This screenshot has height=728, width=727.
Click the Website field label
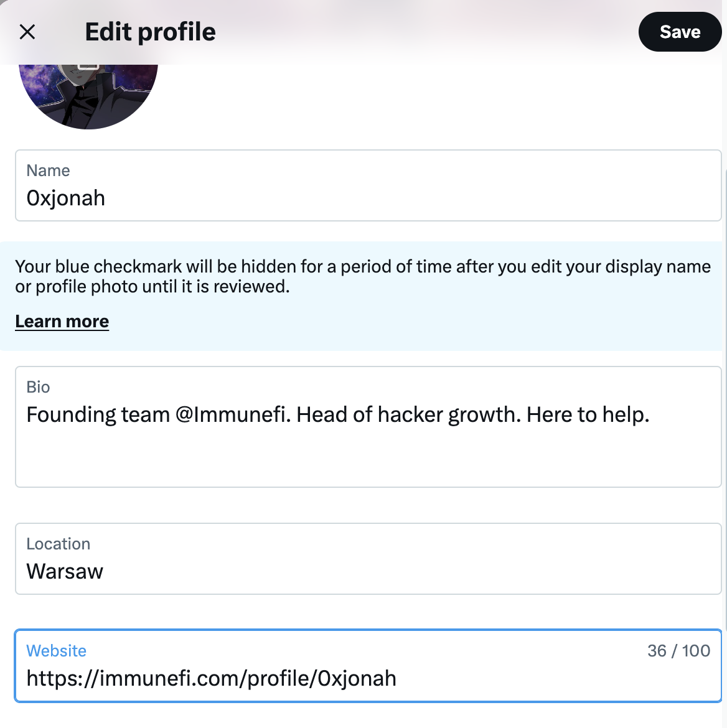[56, 650]
